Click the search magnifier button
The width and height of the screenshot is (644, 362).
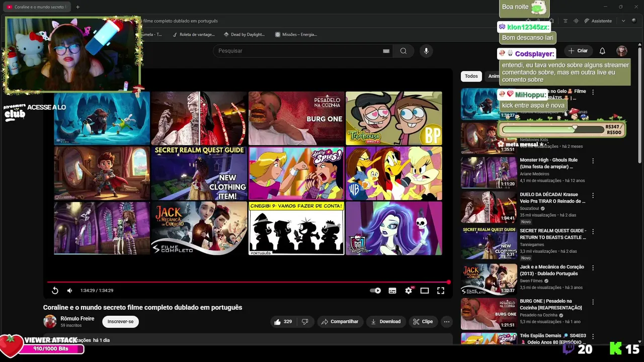404,51
